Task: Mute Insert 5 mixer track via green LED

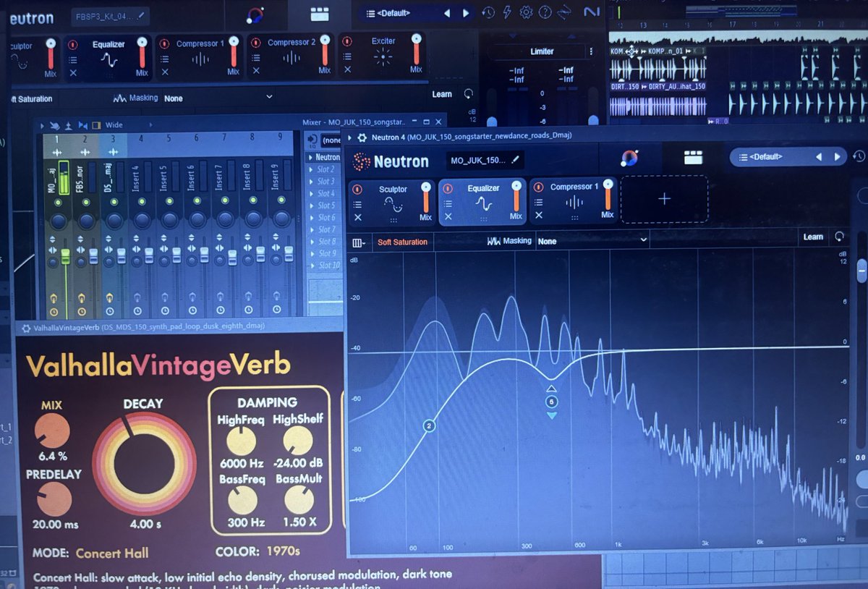Action: click(169, 202)
